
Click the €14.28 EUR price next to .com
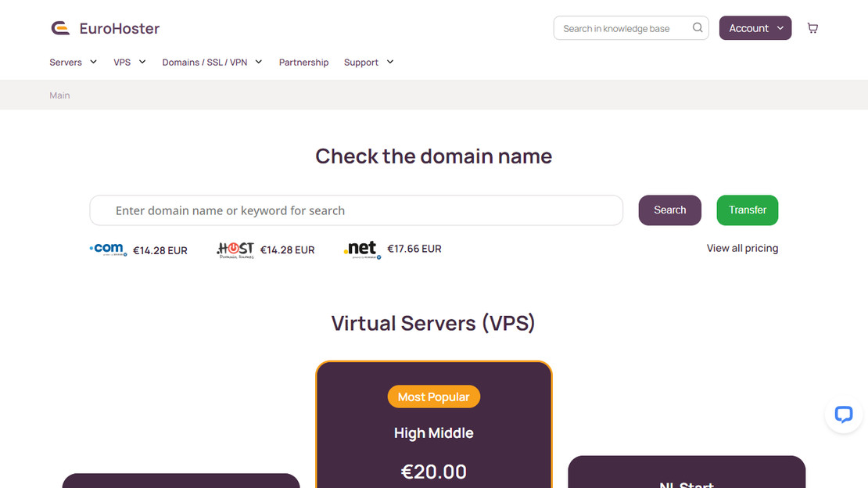pos(160,250)
